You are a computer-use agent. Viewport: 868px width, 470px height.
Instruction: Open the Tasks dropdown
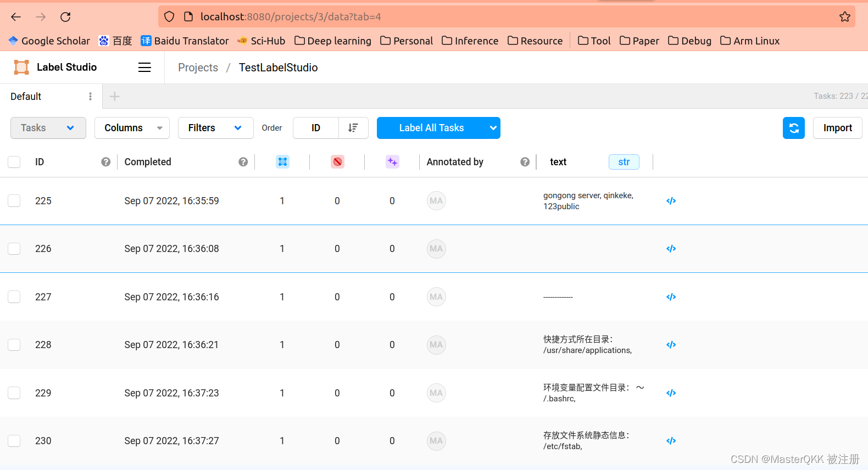point(48,128)
